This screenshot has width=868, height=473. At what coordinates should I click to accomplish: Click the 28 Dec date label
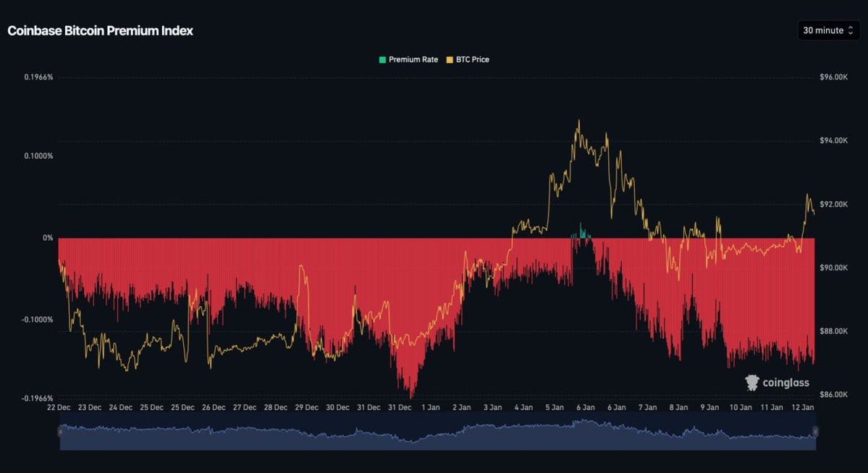pos(276,407)
